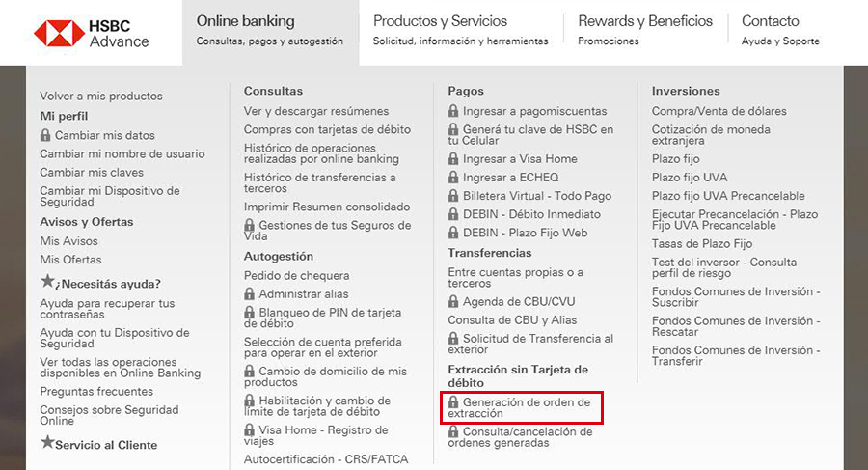
Task: Open Cambiar mis claves link
Action: [92, 173]
